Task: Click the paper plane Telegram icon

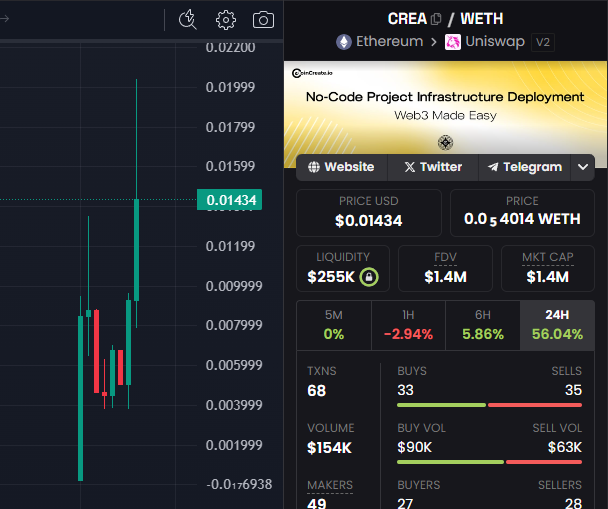Action: (493, 167)
